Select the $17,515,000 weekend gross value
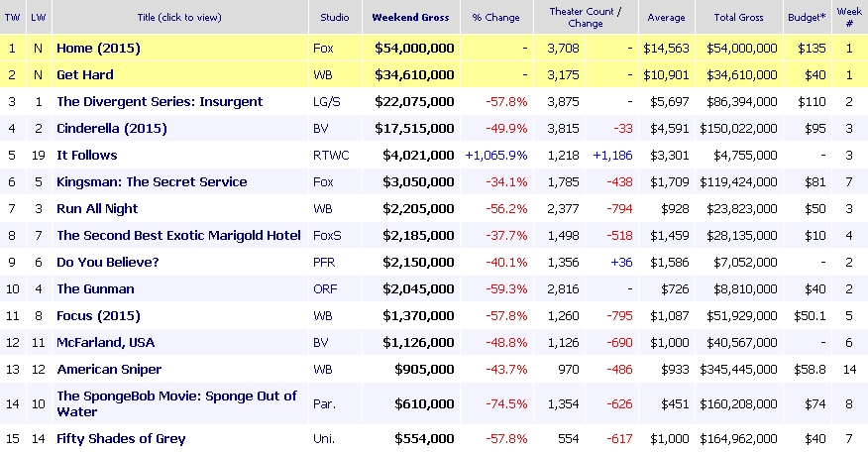The height and width of the screenshot is (452, 868). pos(414,129)
